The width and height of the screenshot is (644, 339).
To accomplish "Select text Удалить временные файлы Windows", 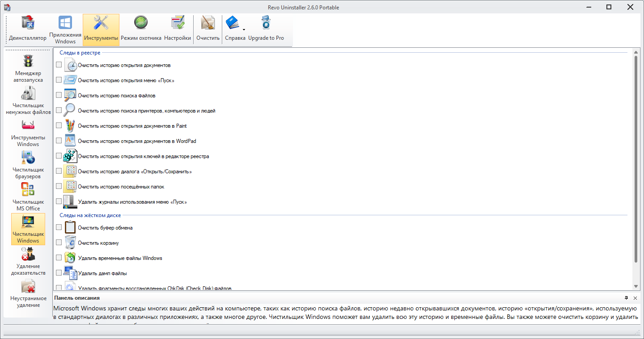I will [x=120, y=258].
